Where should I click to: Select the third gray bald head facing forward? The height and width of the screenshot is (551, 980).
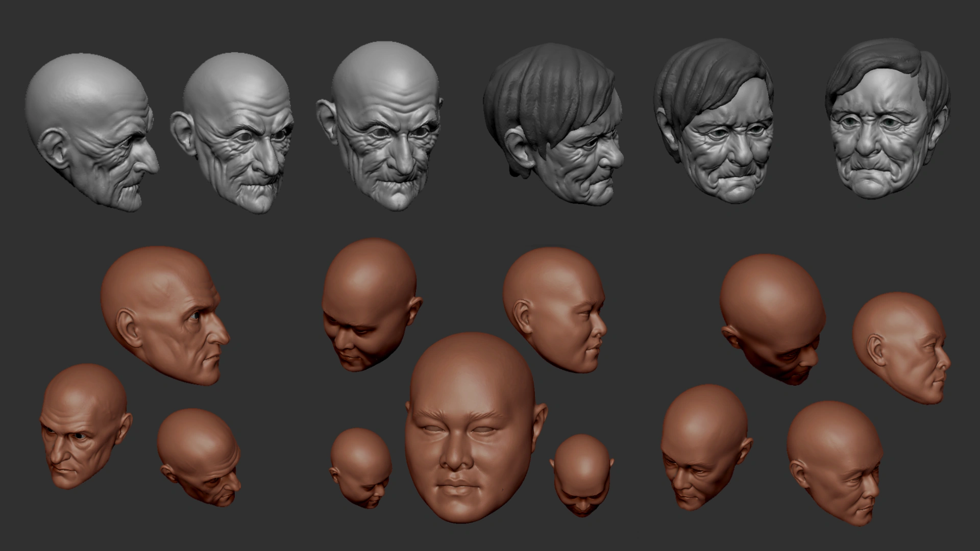(x=383, y=125)
